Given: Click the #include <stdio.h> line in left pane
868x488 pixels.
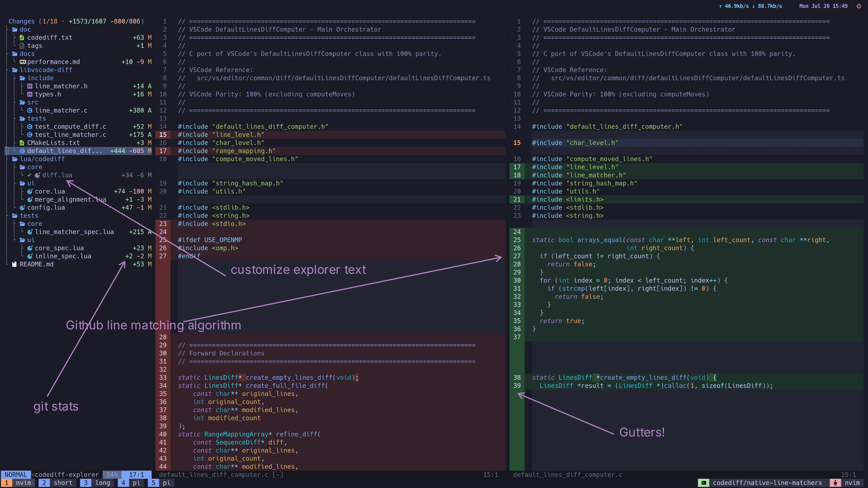Looking at the screenshot, I should click(x=212, y=224).
